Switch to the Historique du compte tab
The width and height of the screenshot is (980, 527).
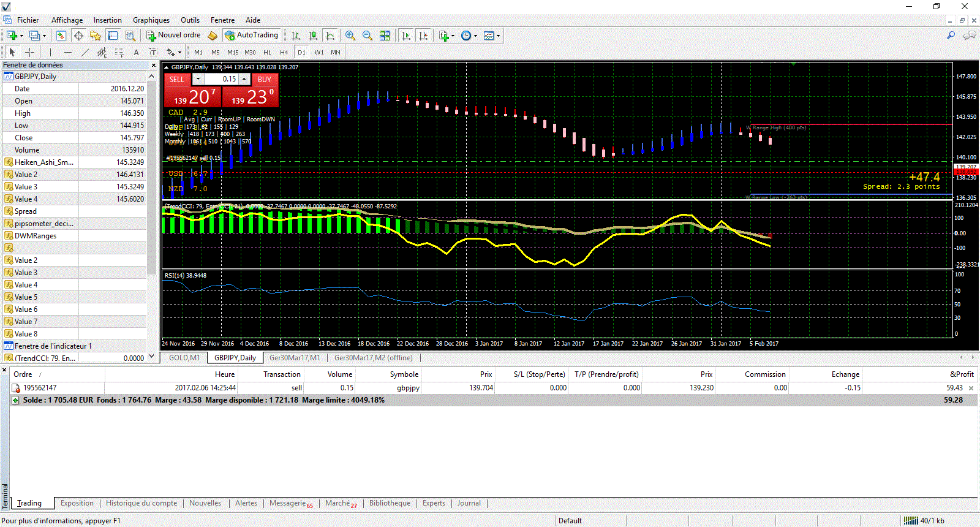pos(141,503)
